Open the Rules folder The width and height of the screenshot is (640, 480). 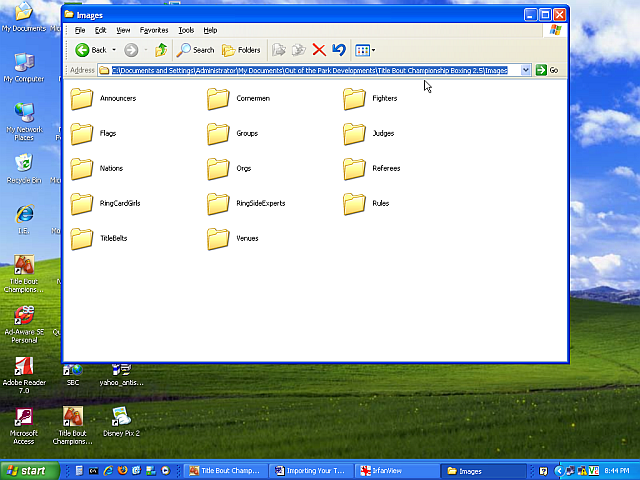point(366,204)
